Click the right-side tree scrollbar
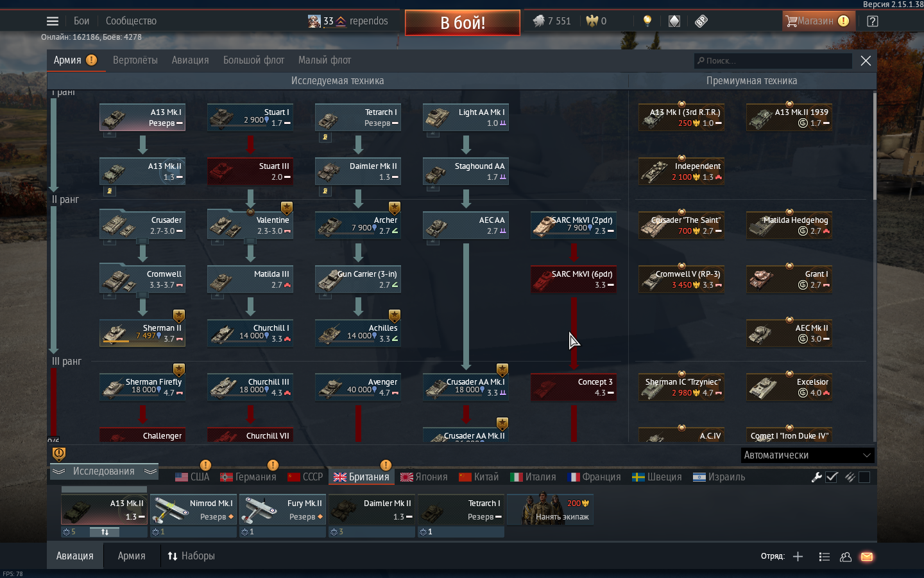The width and height of the screenshot is (924, 578). tap(874, 147)
